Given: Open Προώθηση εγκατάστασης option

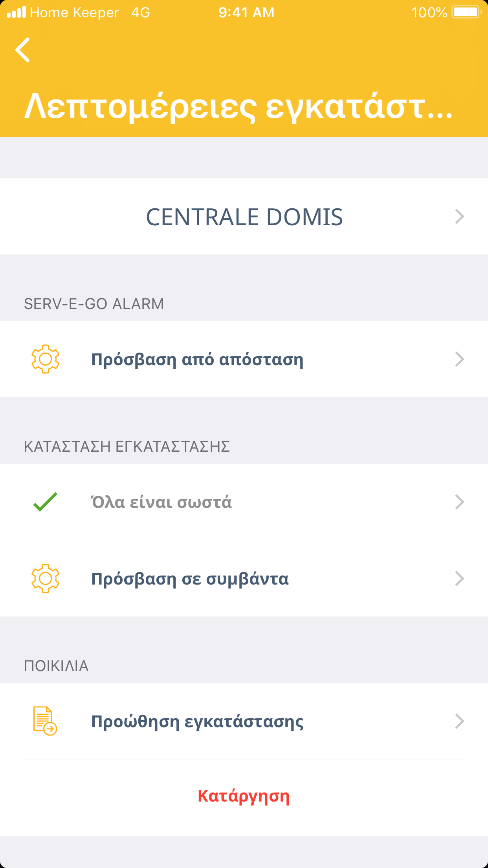Looking at the screenshot, I should pyautogui.click(x=197, y=721).
